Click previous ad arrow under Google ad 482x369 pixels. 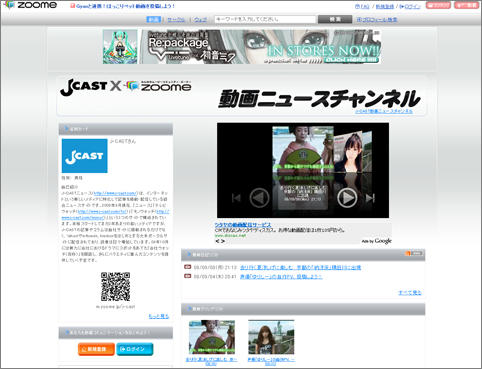[x=217, y=241]
